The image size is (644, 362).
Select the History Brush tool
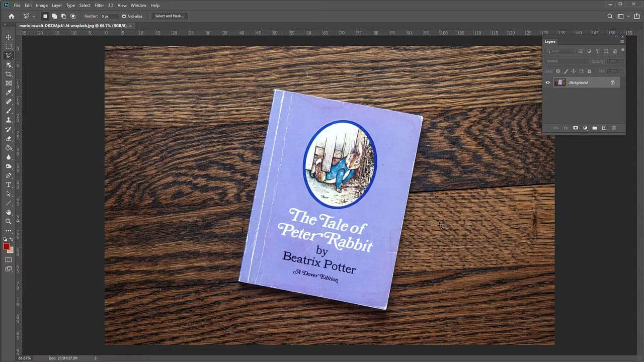point(9,129)
